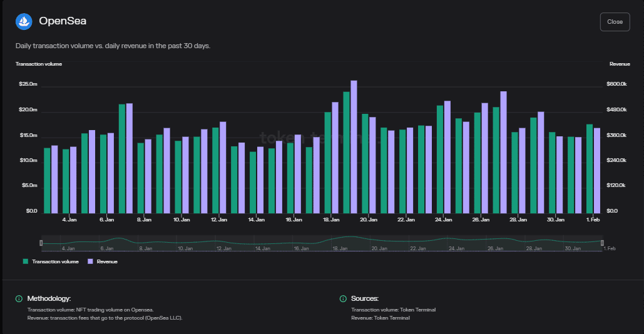644x334 pixels.
Task: Click the Sources info icon
Action: coord(343,299)
